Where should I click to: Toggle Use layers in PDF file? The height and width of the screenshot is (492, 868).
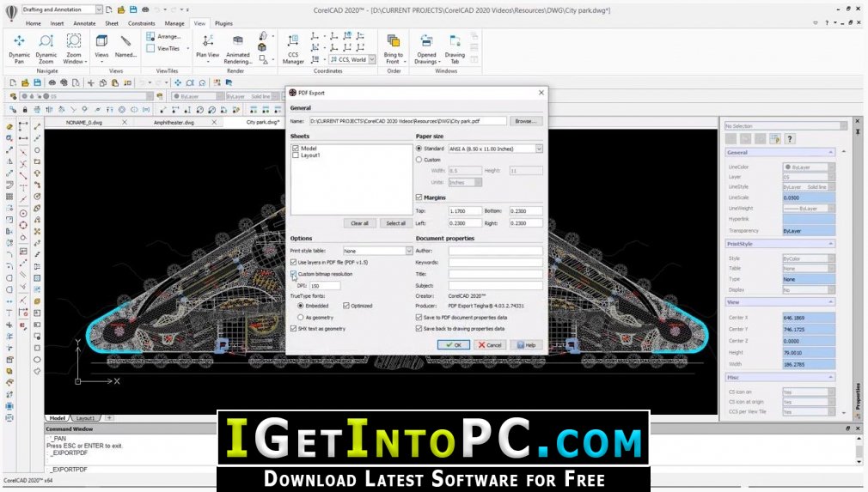(293, 262)
